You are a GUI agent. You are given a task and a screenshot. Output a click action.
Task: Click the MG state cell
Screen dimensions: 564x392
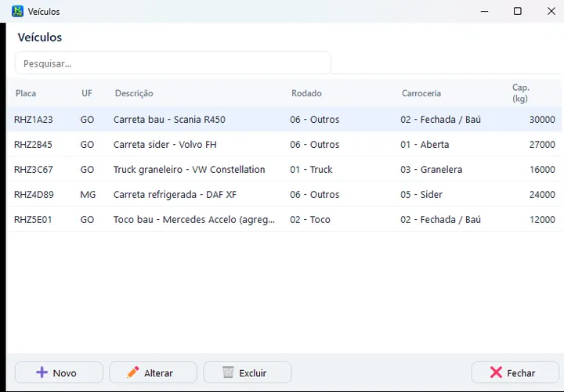[x=88, y=195]
